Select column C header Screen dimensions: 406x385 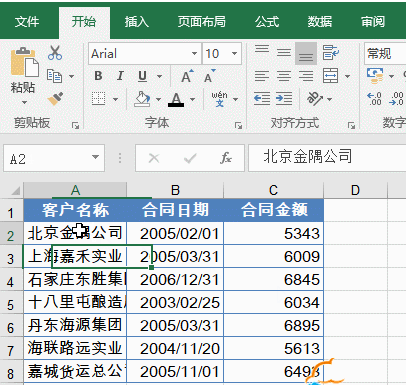pos(273,190)
